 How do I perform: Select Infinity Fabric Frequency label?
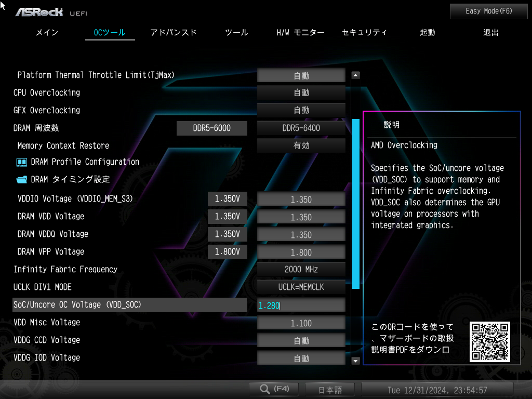tap(65, 269)
